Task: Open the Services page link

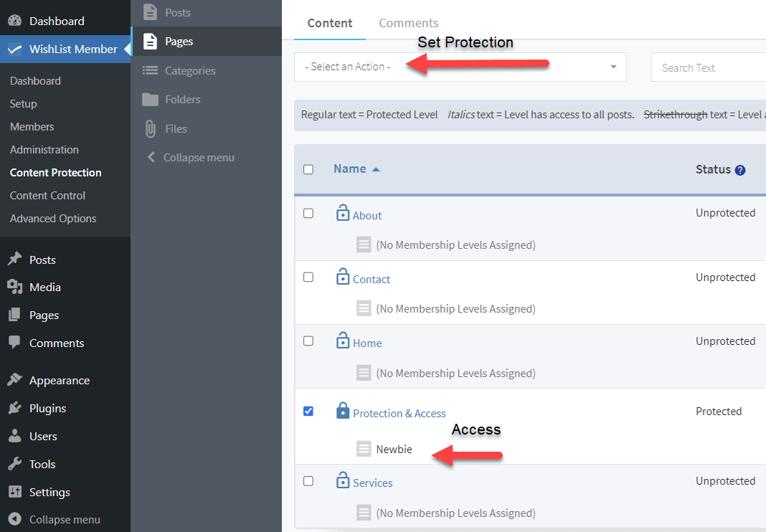Action: tap(373, 483)
